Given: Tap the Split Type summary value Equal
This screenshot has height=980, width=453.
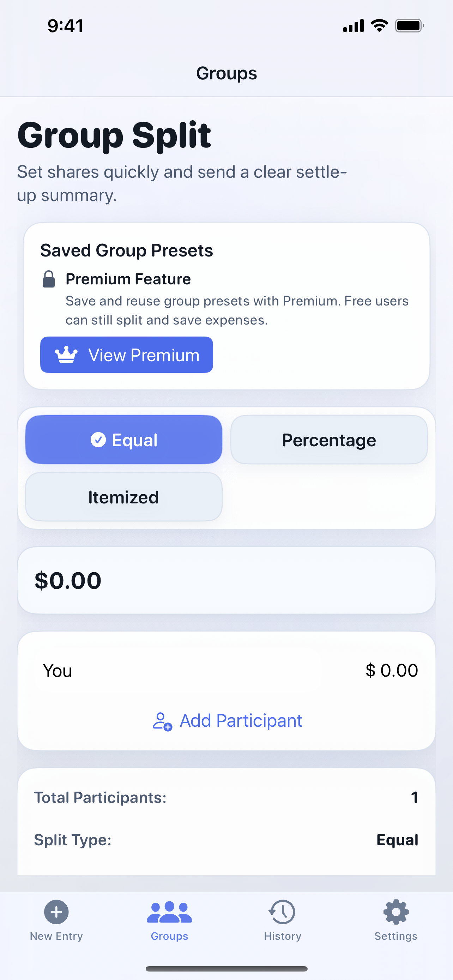Looking at the screenshot, I should click(x=397, y=840).
